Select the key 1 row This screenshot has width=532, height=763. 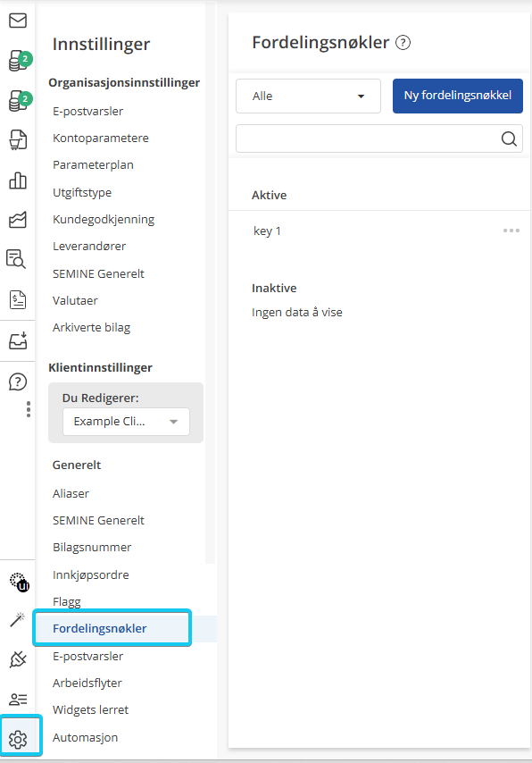coord(379,231)
